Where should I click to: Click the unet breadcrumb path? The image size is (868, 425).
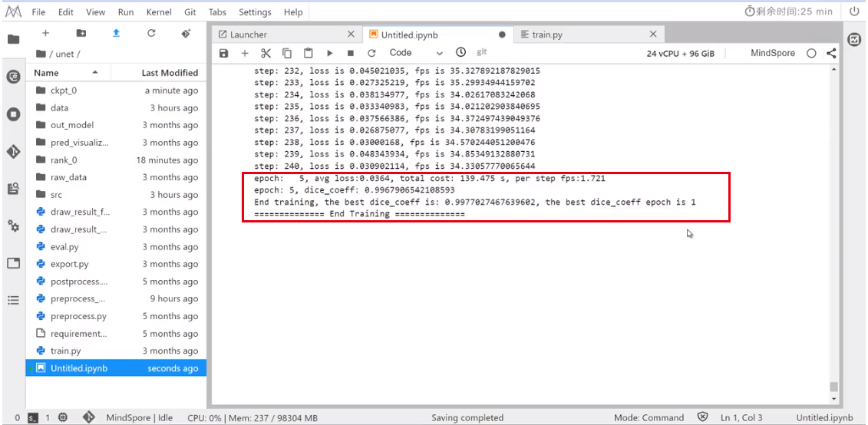(68, 54)
